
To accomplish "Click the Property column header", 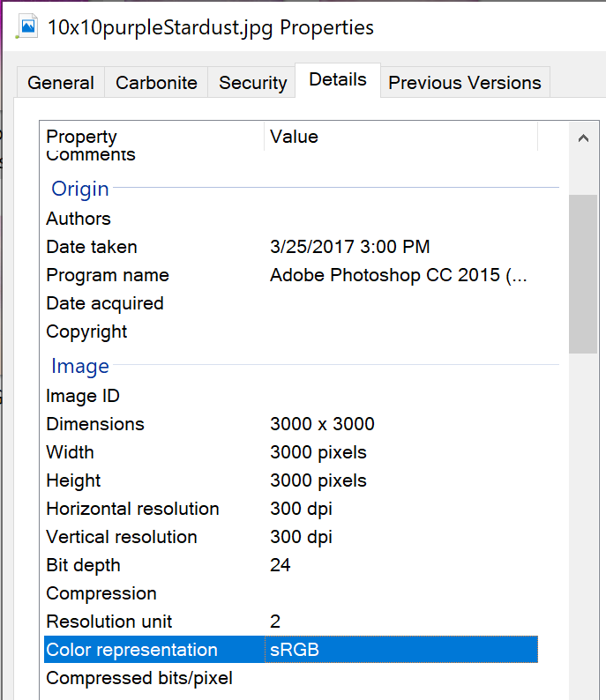I will tap(81, 137).
